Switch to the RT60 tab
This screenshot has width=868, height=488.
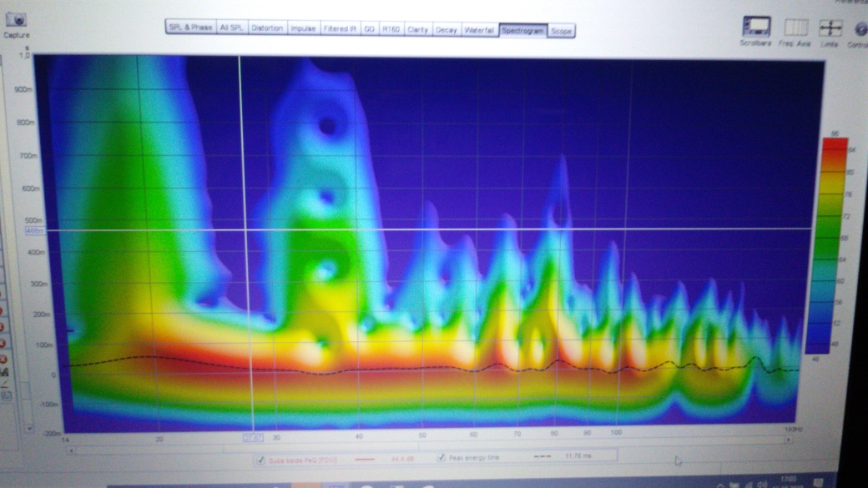[391, 29]
